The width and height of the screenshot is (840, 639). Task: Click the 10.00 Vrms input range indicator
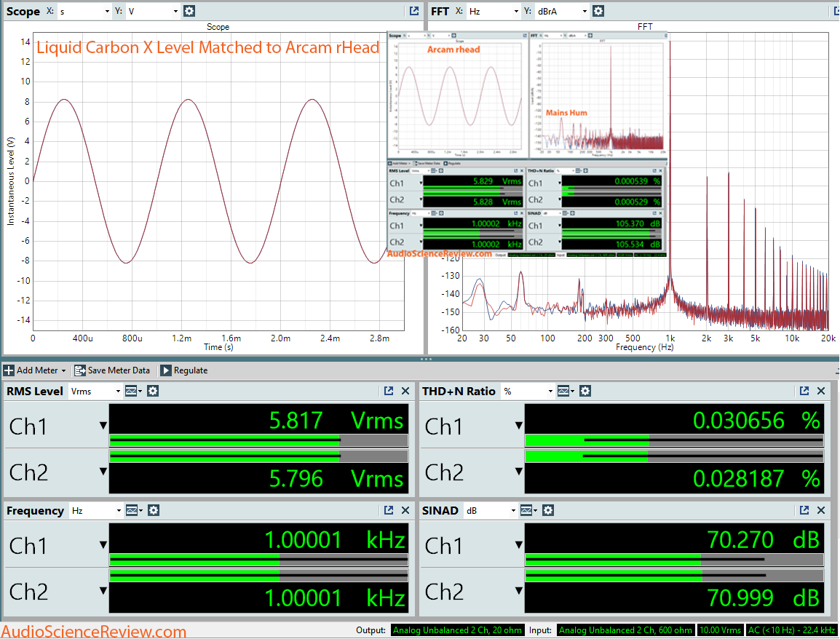pyautogui.click(x=720, y=630)
